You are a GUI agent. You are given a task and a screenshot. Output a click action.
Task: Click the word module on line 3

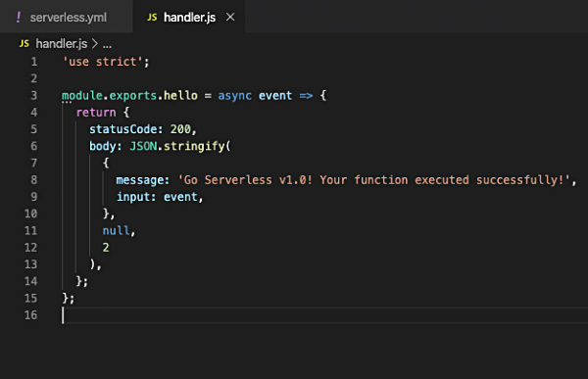tap(82, 95)
